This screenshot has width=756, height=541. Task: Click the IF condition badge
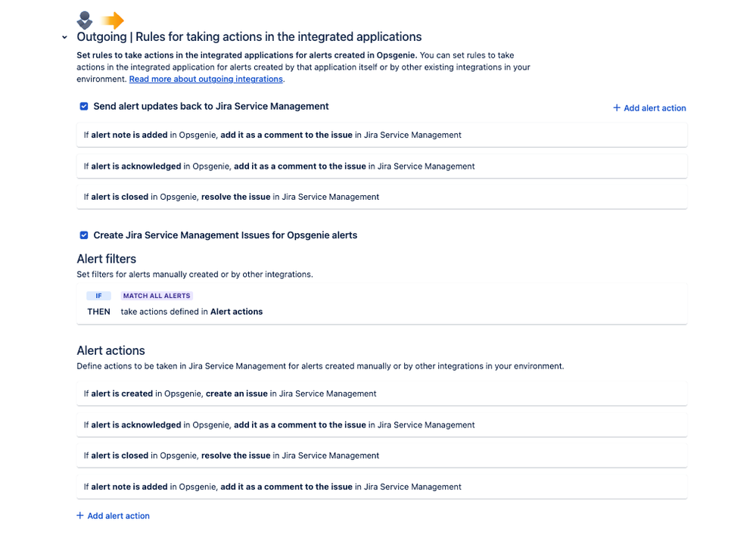(99, 296)
